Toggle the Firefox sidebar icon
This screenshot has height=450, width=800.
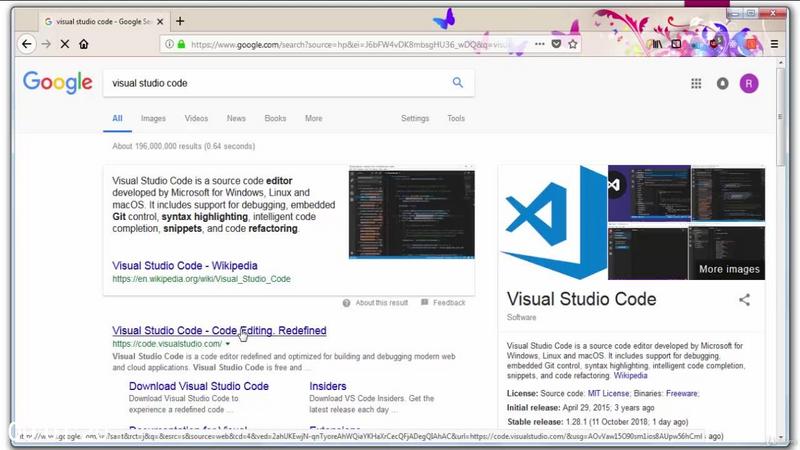[676, 44]
